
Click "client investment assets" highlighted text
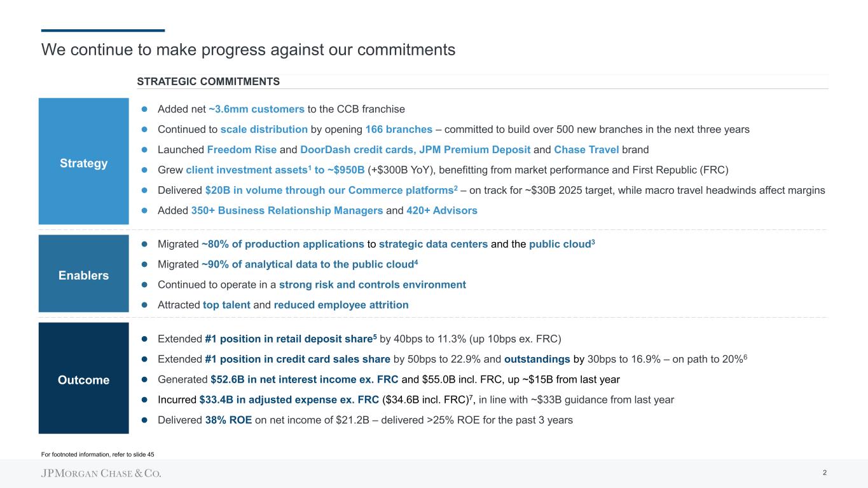pyautogui.click(x=240, y=170)
